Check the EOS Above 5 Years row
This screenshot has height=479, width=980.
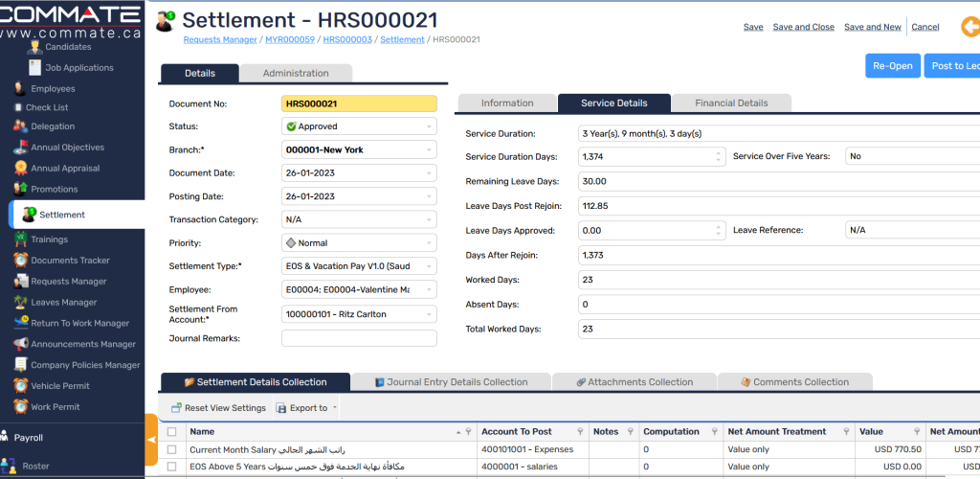coord(171,467)
